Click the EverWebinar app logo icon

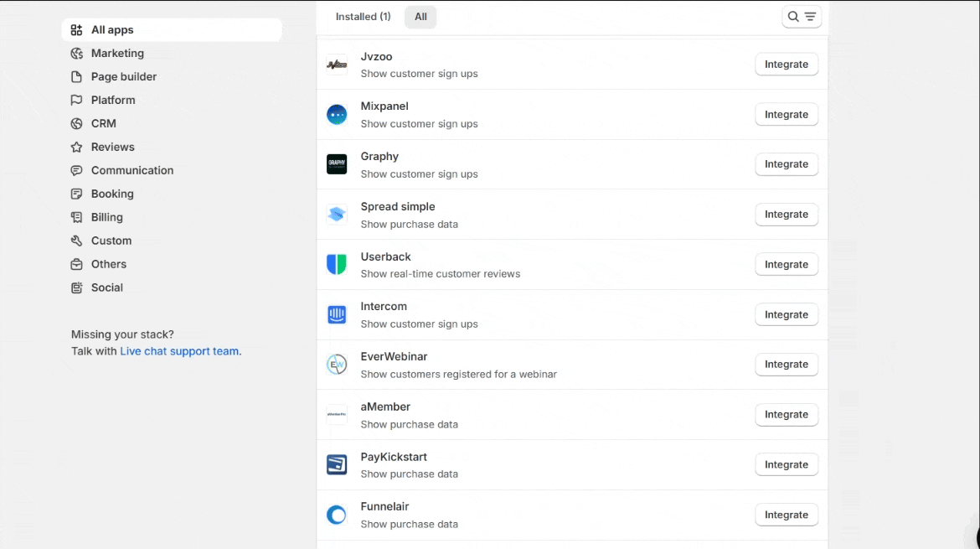point(337,365)
